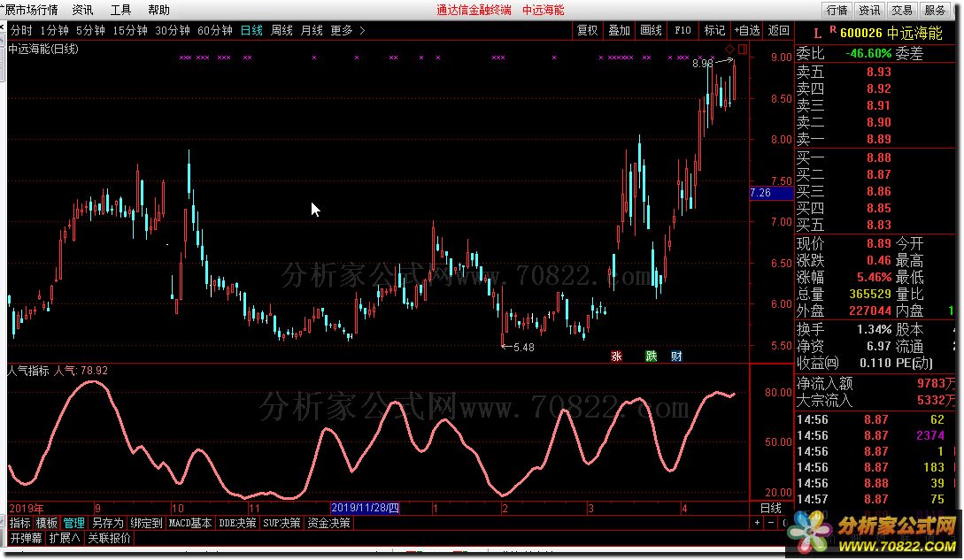Click the diamond marker icon above chart
964x560 pixels.
click(729, 49)
